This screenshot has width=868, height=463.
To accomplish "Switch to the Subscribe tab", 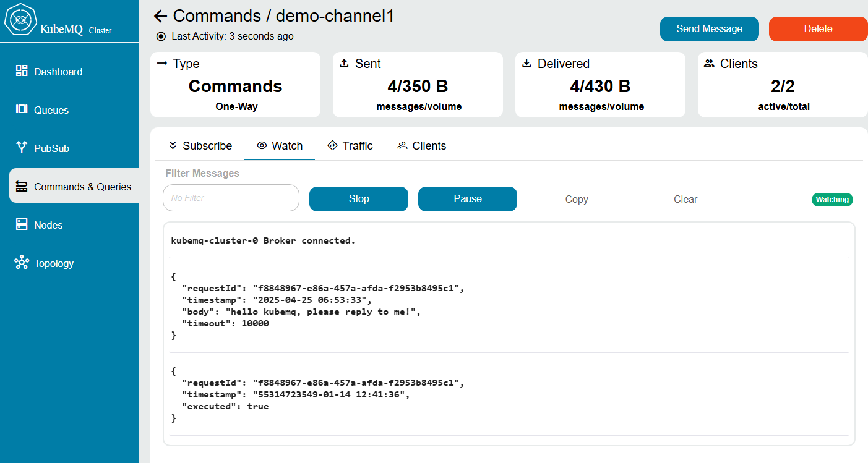I will coord(200,146).
